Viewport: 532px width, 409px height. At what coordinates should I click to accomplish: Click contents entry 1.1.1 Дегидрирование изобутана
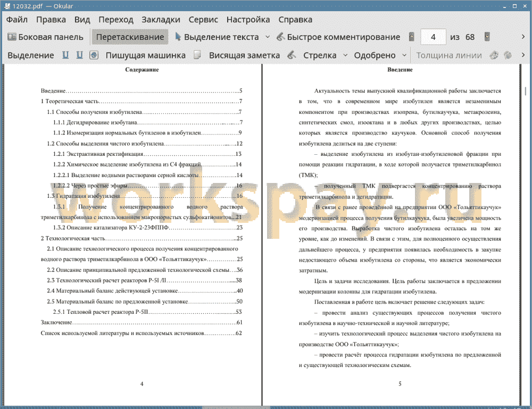(148, 122)
